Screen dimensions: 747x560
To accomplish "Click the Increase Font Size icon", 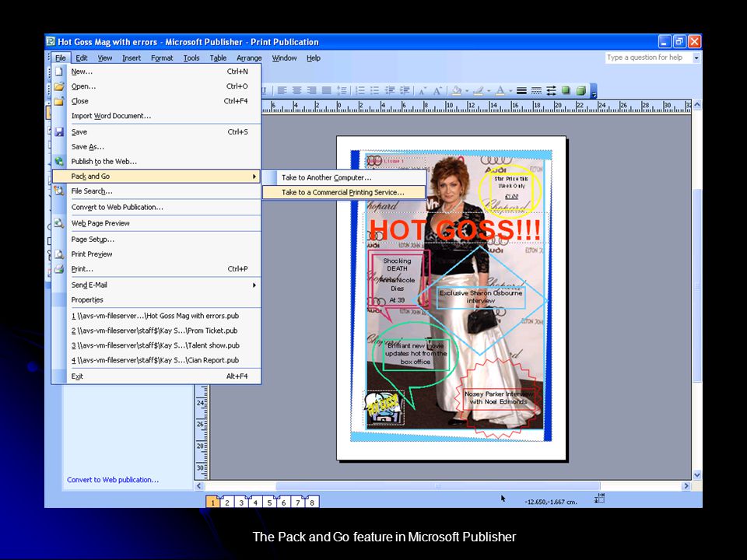I will point(437,90).
